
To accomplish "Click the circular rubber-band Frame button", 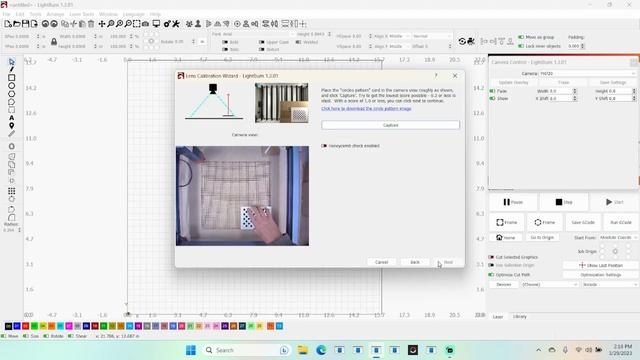I will coord(544,222).
